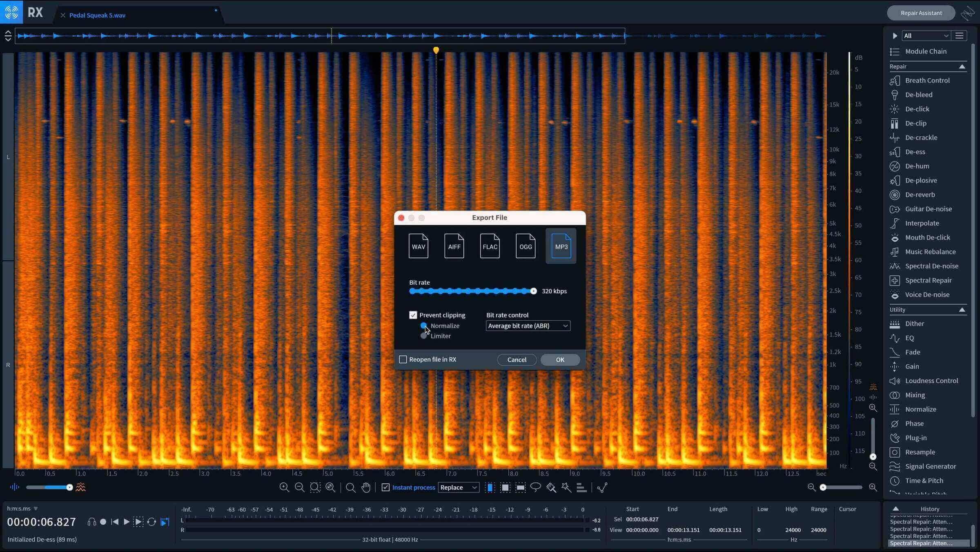Open De-click module

click(x=917, y=109)
